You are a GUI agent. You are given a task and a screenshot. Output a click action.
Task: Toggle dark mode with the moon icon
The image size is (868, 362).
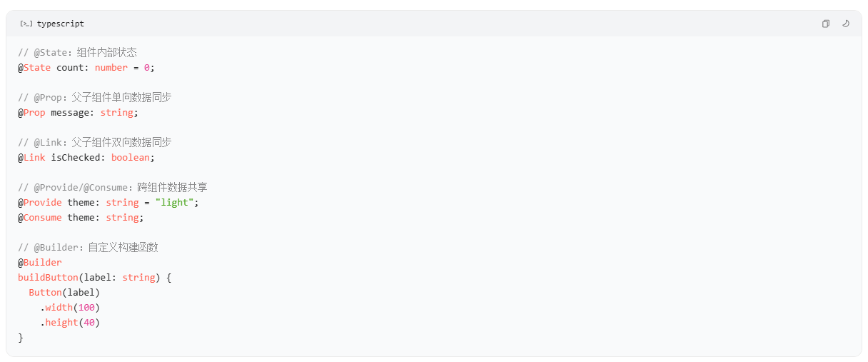[846, 24]
